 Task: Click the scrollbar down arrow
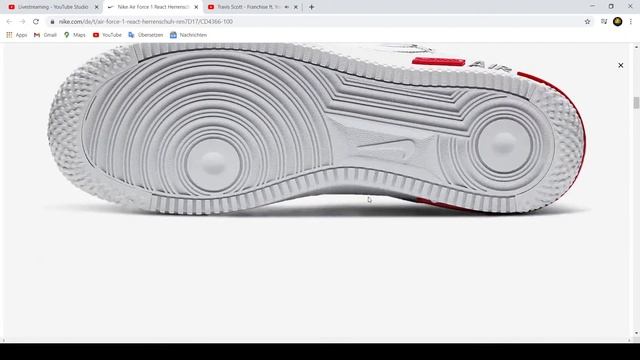tap(636, 333)
